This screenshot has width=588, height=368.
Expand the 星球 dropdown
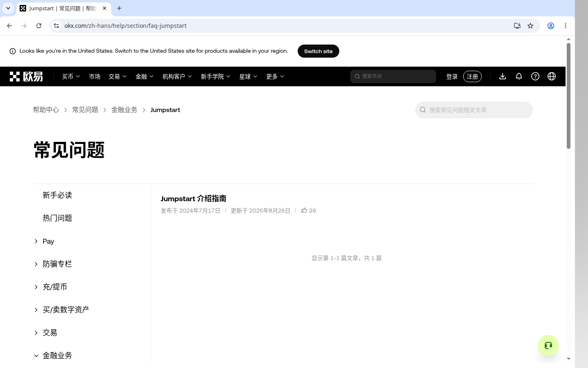click(x=248, y=76)
